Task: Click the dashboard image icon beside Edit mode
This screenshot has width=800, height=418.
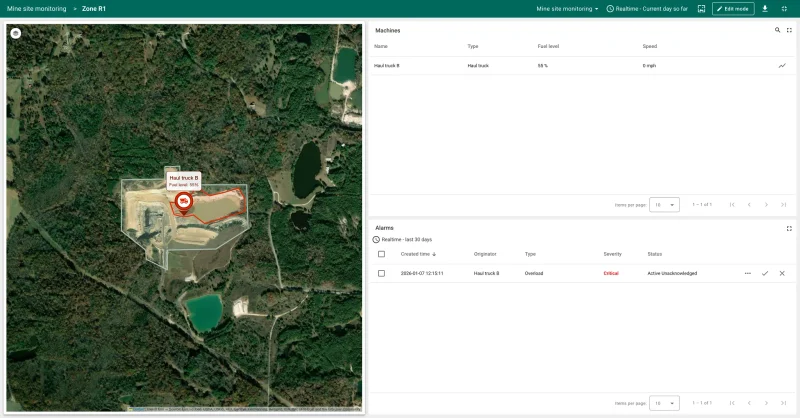Action: pyautogui.click(x=702, y=9)
